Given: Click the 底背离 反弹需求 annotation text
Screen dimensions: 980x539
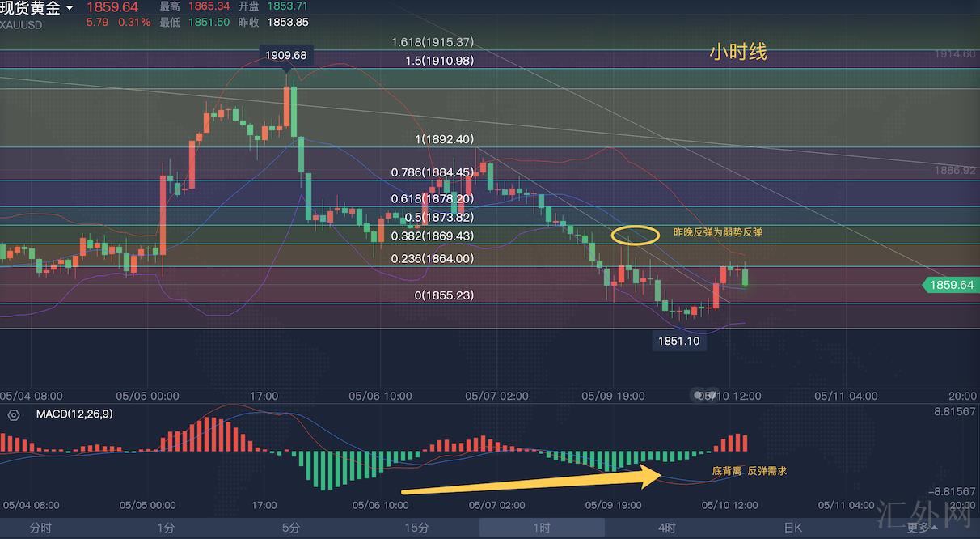Looking at the screenshot, I should pos(749,470).
